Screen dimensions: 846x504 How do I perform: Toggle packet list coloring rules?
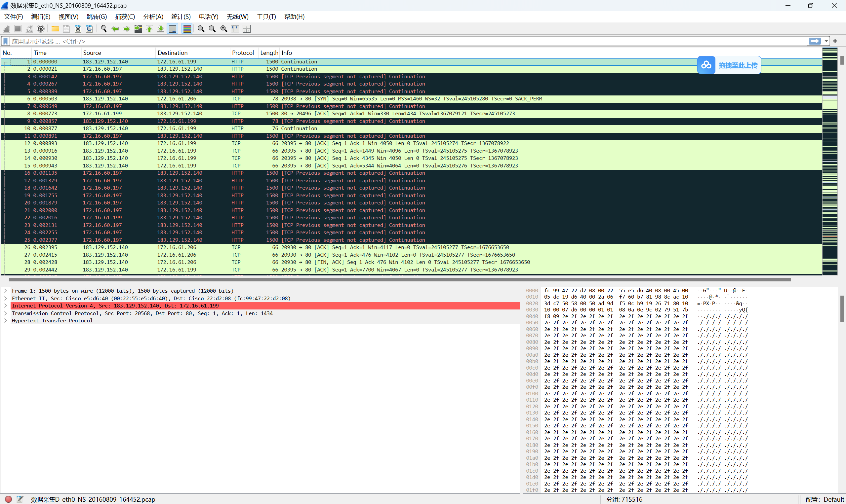click(x=187, y=29)
